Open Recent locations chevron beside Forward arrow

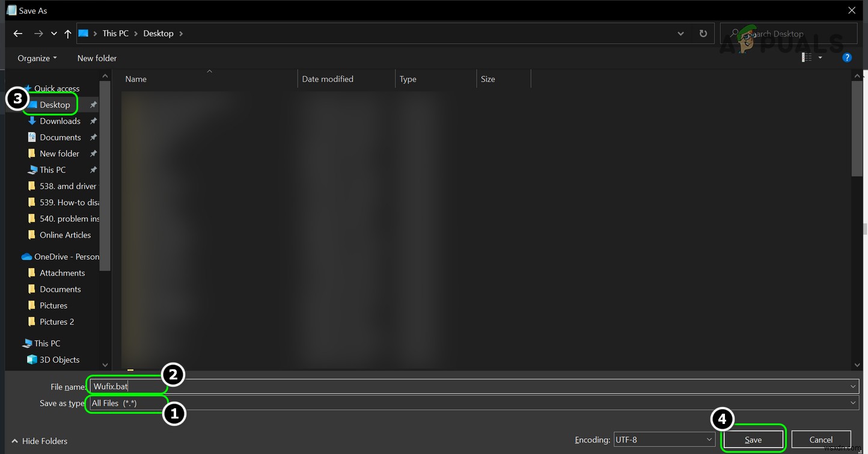[54, 34]
